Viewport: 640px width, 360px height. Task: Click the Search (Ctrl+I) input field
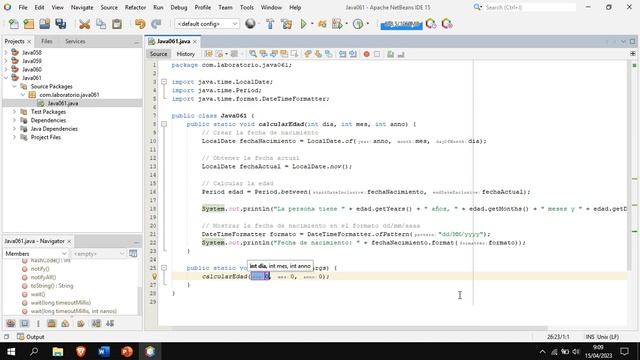pyautogui.click(x=530, y=7)
